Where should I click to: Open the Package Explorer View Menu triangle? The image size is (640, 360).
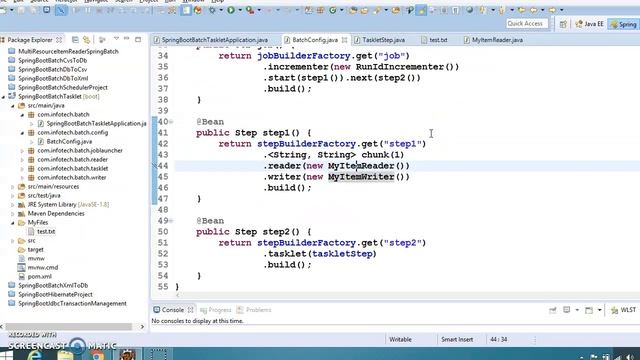[116, 39]
